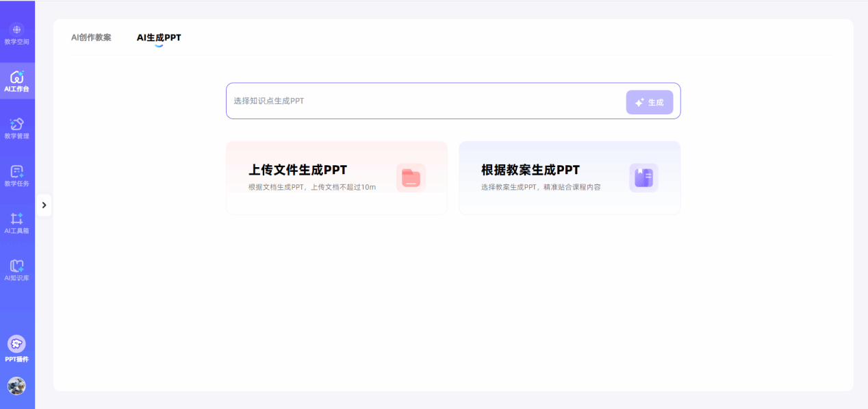Image resolution: width=868 pixels, height=409 pixels.
Task: Click the 上传文件生成PPT card title
Action: [298, 170]
